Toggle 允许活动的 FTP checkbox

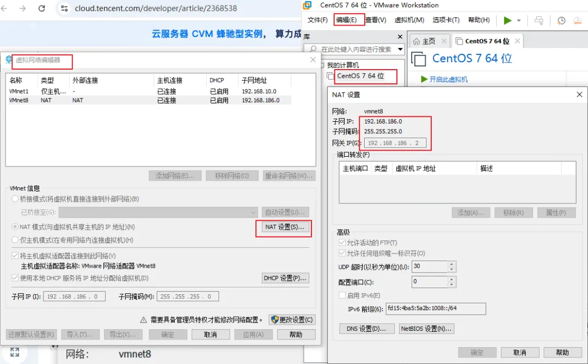(342, 243)
